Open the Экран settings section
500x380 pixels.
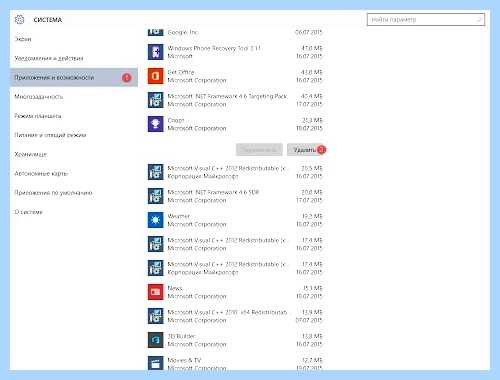click(x=23, y=39)
